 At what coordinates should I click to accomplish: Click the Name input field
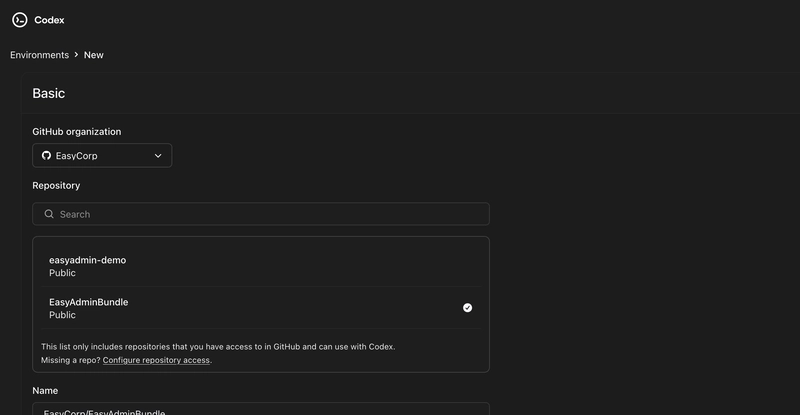tap(260, 410)
